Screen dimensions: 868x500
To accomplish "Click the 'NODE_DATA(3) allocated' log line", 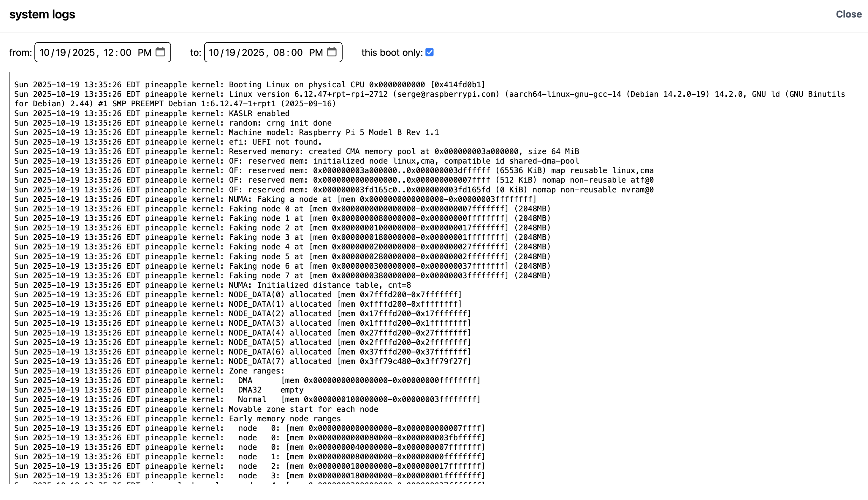I will pyautogui.click(x=243, y=323).
